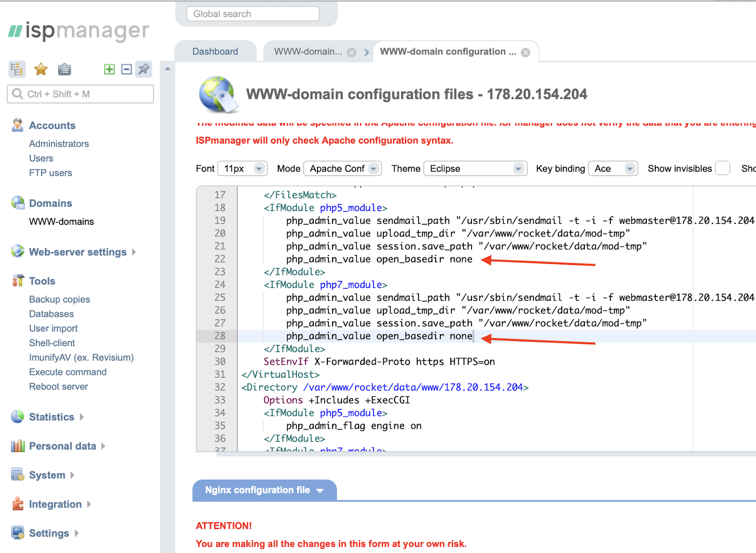Screen dimensions: 756x553
Task: Click the WWW-domain globe header icon
Action: click(218, 94)
